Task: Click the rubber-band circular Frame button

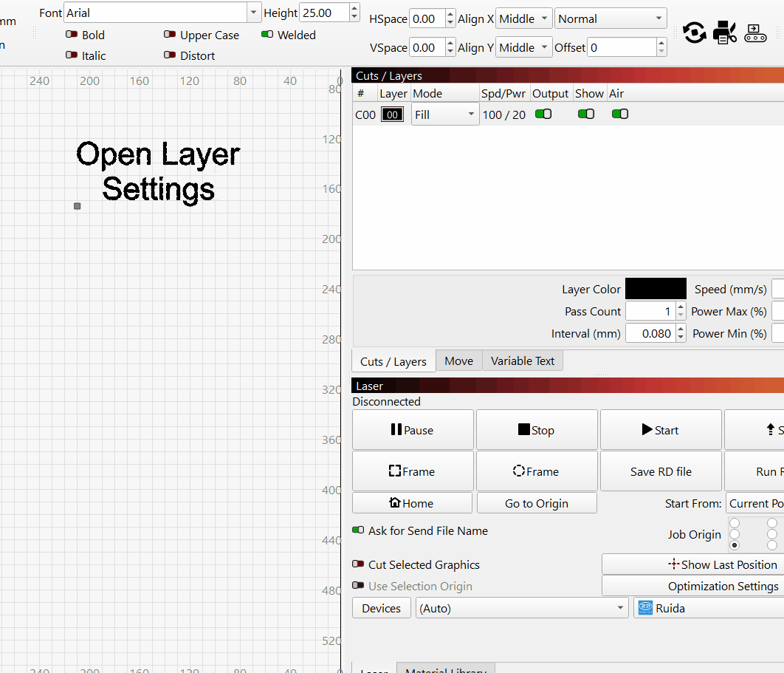Action: (x=537, y=471)
